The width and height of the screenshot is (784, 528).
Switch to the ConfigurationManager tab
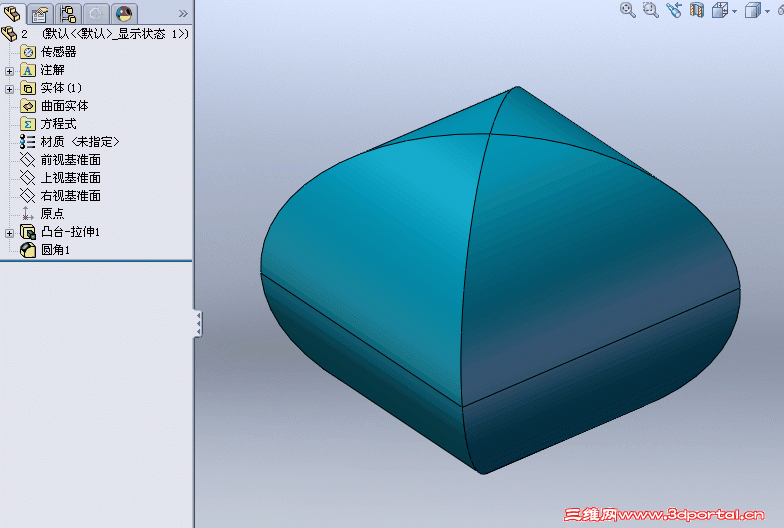[x=68, y=14]
